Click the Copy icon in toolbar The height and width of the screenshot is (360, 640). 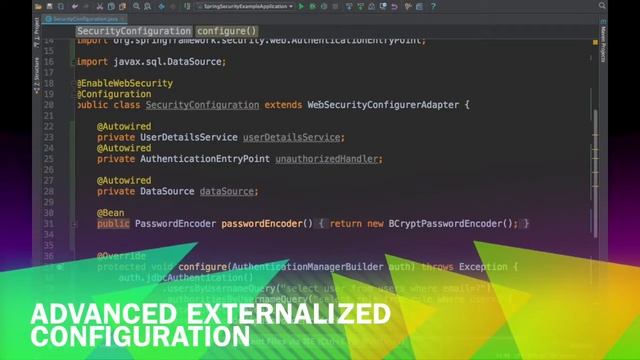(x=111, y=6)
